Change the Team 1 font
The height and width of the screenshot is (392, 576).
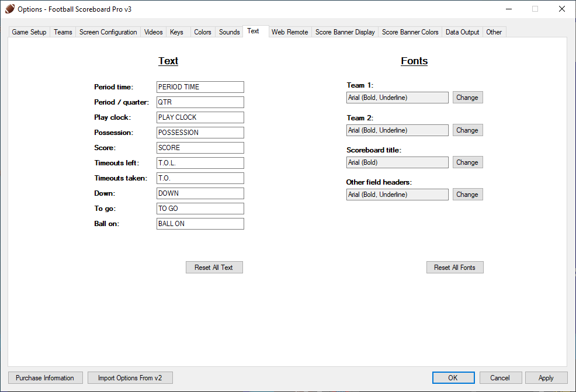(467, 98)
